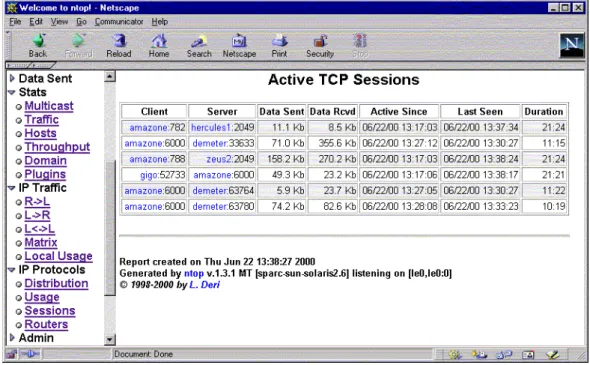Viewport: 590px width, 365px height.
Task: Click demeter link in 63764 row
Action: click(x=210, y=191)
